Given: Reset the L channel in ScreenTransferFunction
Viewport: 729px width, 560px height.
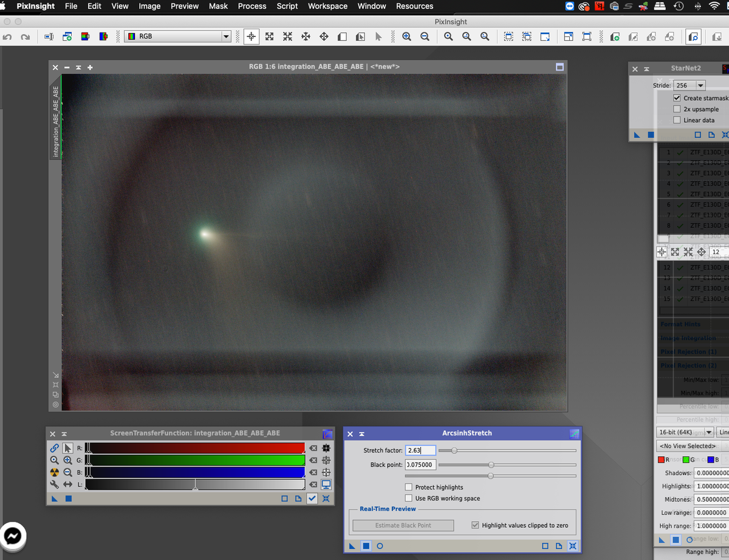Looking at the screenshot, I should (x=313, y=484).
